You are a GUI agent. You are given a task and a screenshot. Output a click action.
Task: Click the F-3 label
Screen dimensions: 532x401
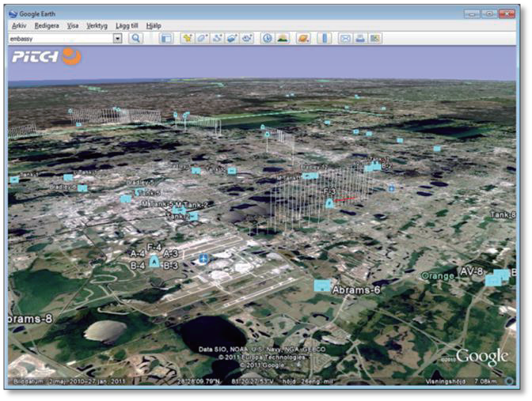(329, 192)
